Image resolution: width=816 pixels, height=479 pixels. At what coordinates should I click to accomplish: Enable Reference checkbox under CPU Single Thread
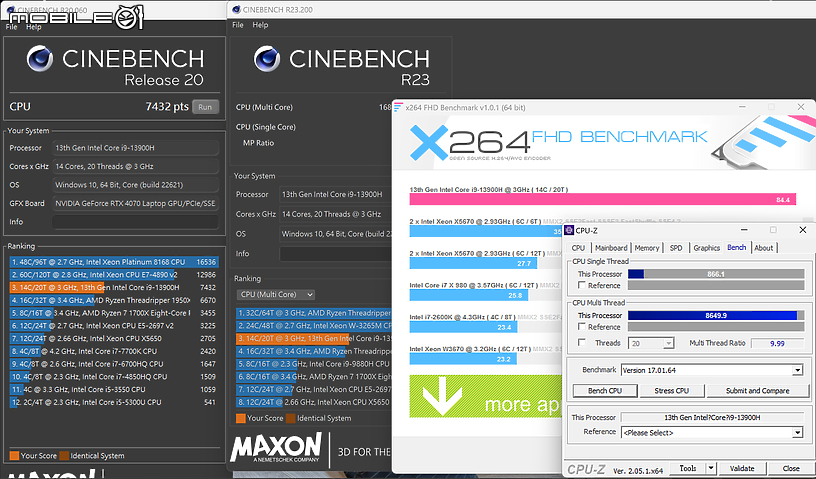582,285
